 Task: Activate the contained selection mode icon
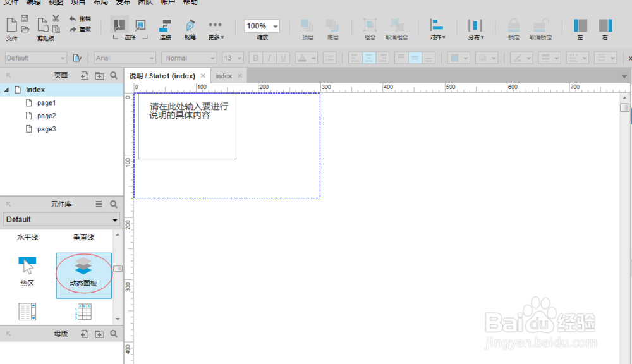[x=140, y=25]
